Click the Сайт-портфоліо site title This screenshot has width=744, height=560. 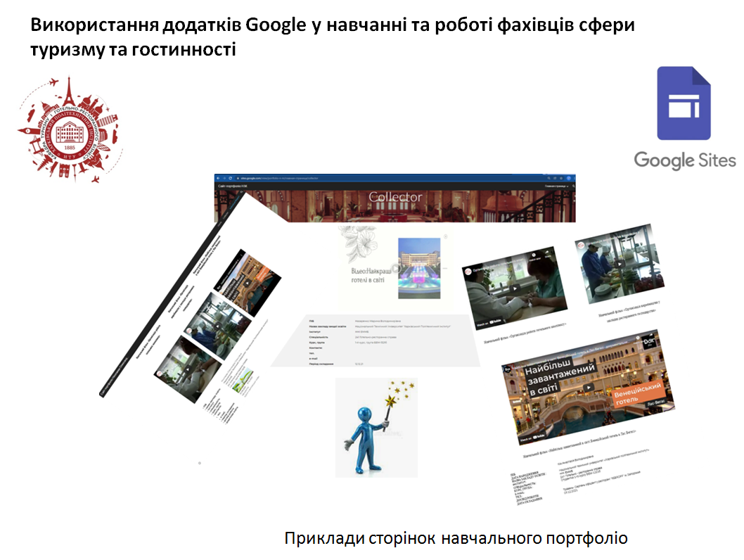233,186
